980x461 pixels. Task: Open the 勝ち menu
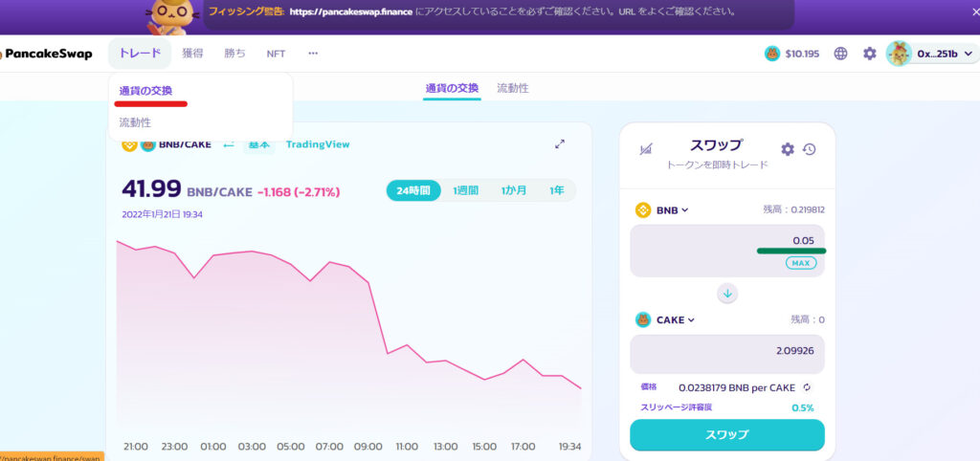coord(234,54)
